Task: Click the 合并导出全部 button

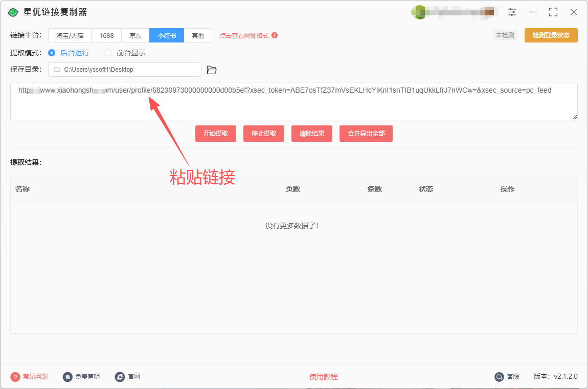Action: coord(366,134)
